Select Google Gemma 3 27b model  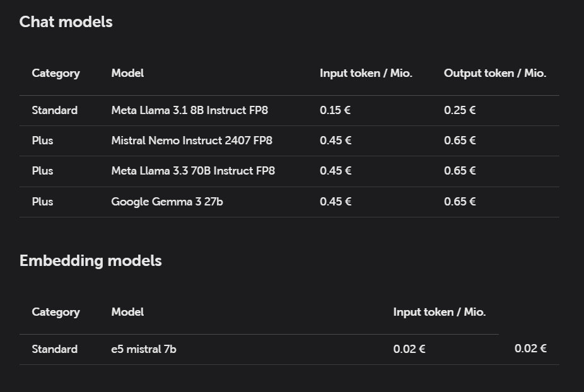coord(167,202)
